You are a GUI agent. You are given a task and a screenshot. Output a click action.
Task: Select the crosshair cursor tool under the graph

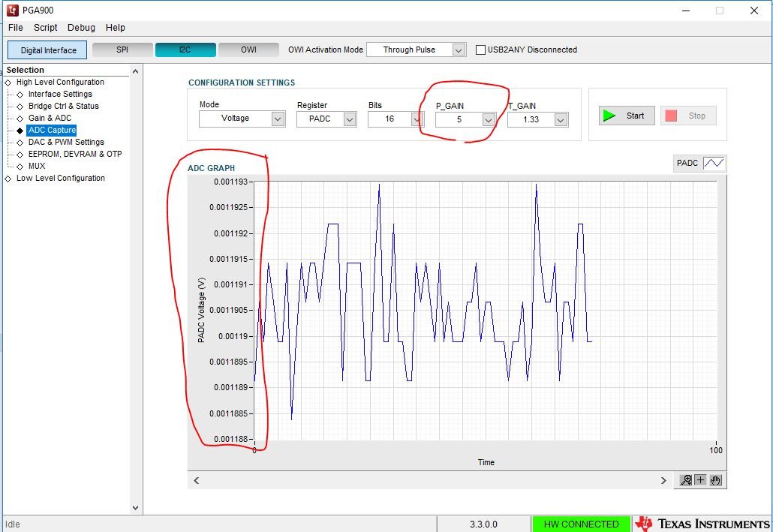[x=700, y=479]
